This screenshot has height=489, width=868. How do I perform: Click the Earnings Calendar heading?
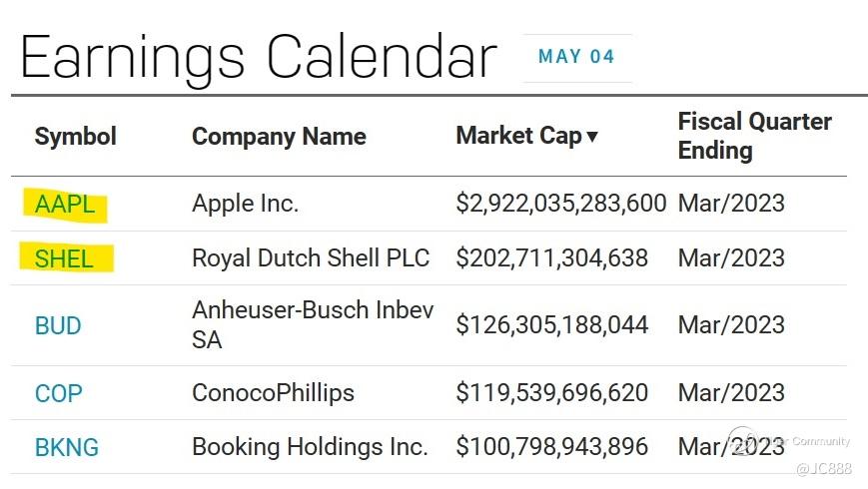click(258, 57)
